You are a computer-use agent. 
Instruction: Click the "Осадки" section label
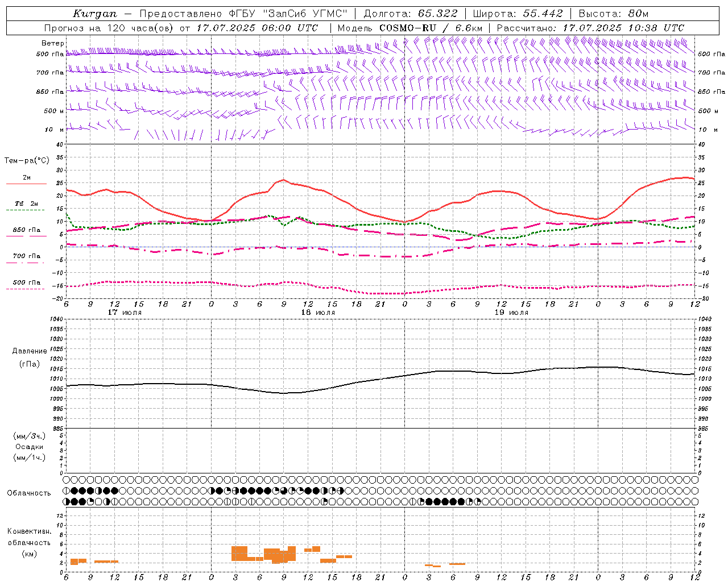[30, 447]
